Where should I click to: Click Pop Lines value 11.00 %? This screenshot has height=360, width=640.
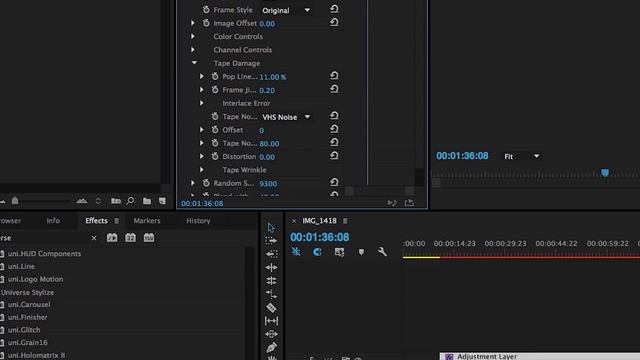(273, 77)
